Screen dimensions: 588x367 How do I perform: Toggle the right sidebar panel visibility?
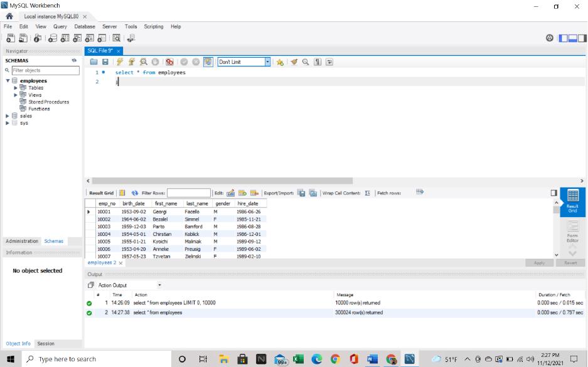[582, 38]
